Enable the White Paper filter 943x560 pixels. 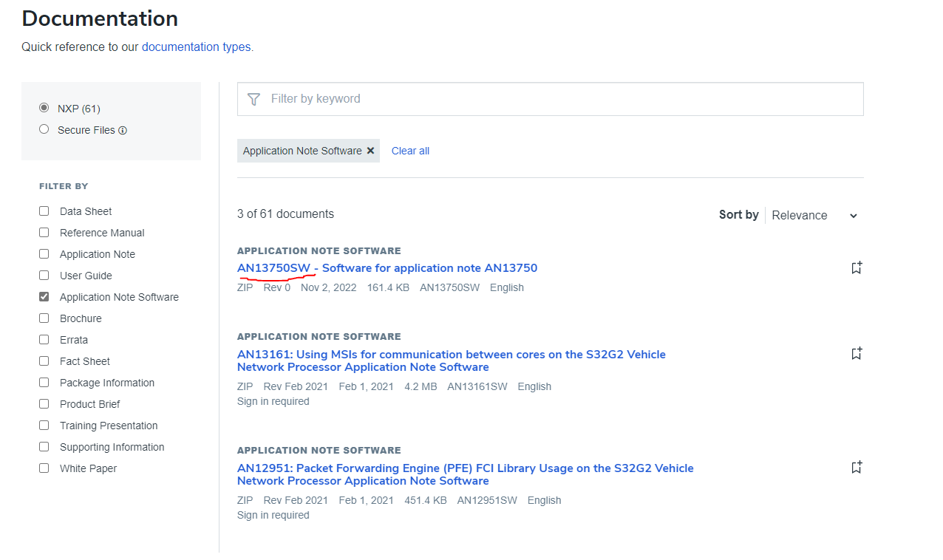[x=44, y=468]
